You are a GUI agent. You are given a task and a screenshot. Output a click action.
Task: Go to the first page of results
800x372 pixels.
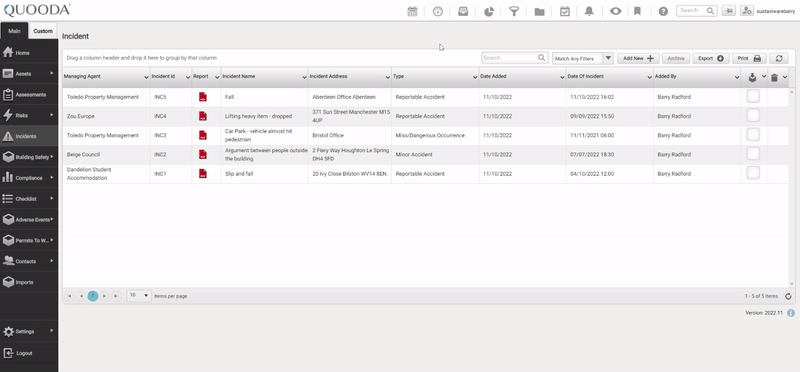click(x=69, y=296)
